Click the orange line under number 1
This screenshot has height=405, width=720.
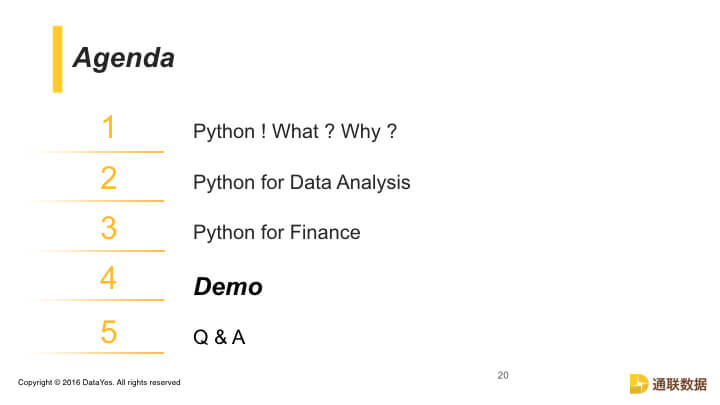[100, 152]
